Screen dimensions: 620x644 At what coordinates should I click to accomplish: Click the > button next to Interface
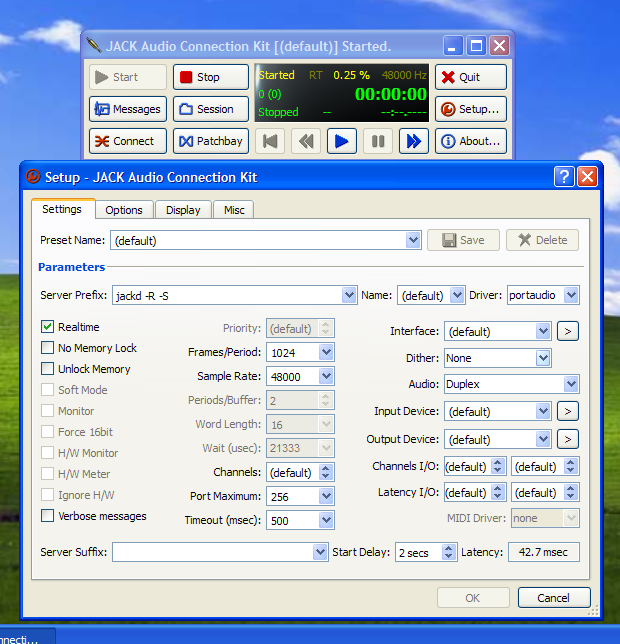[568, 331]
